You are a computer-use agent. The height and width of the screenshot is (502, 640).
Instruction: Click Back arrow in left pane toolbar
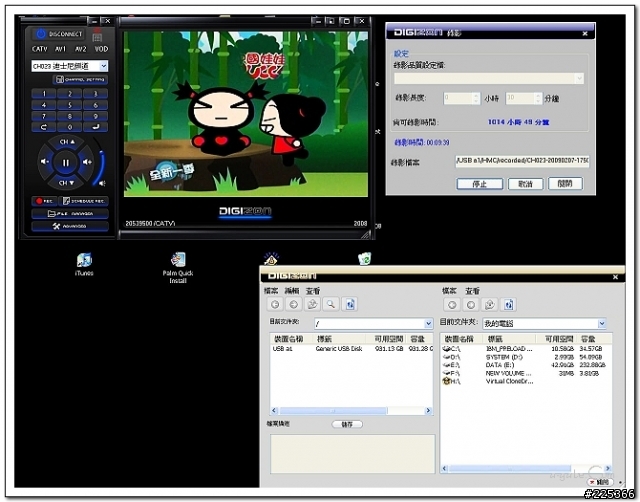click(275, 304)
